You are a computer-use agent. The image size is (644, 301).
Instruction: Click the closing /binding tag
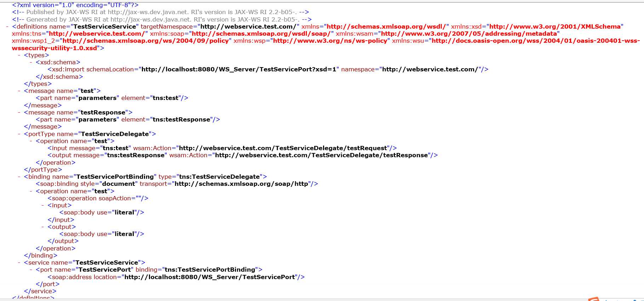(41, 255)
